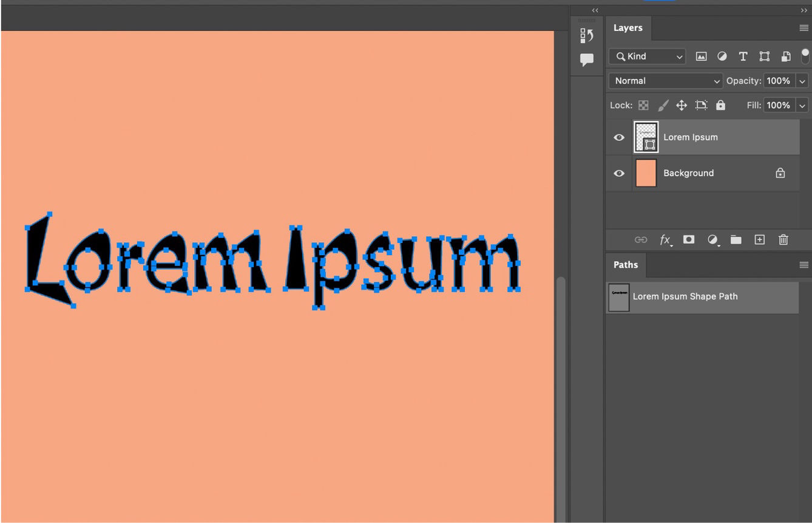Image resolution: width=812 pixels, height=523 pixels.
Task: Filter for shape layers
Action: click(765, 56)
